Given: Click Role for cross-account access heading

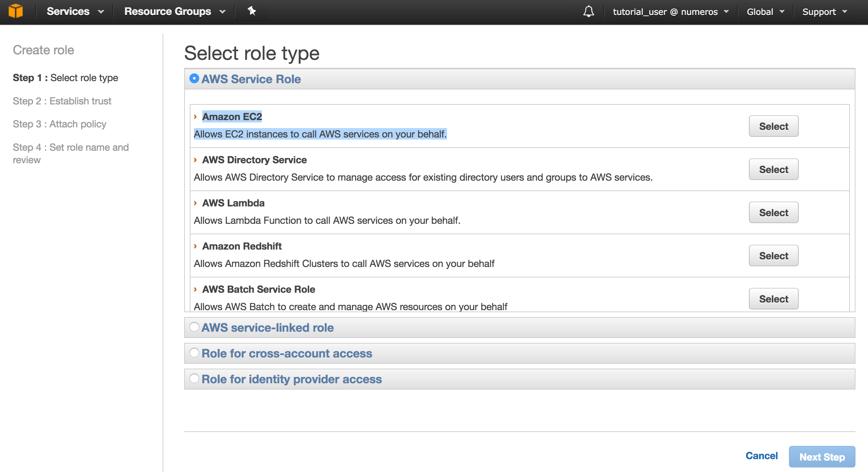Looking at the screenshot, I should (x=287, y=353).
